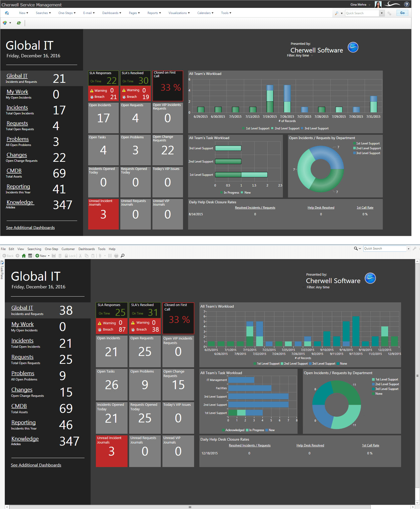420x509 pixels.
Task: Click the right arrow of desktop horizontal scrollbar
Action: pyautogui.click(x=413, y=507)
